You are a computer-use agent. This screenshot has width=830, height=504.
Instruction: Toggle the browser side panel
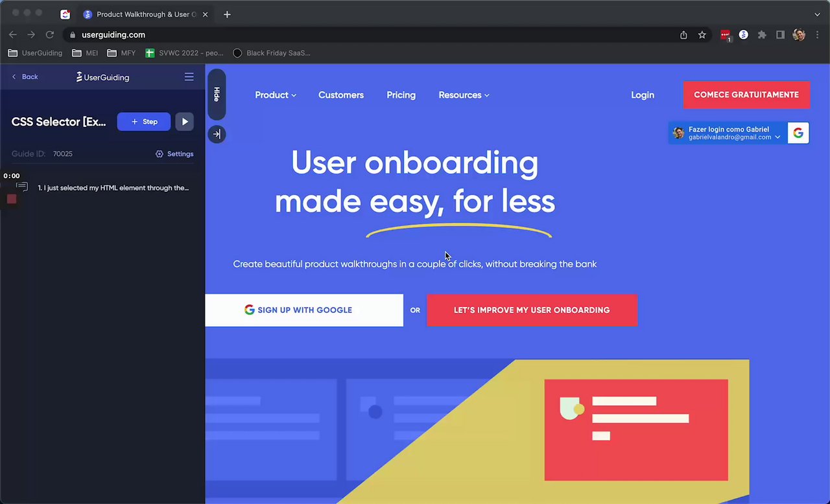(781, 35)
